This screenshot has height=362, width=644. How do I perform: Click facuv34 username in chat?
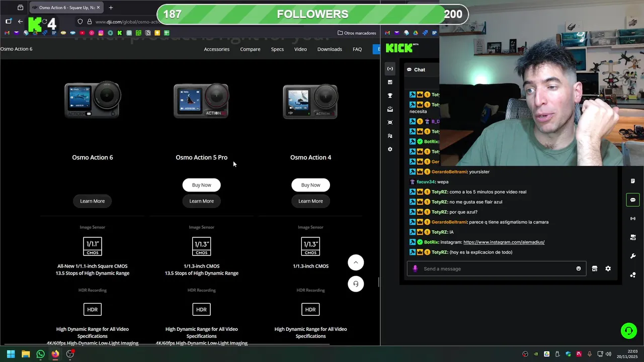[425, 182]
